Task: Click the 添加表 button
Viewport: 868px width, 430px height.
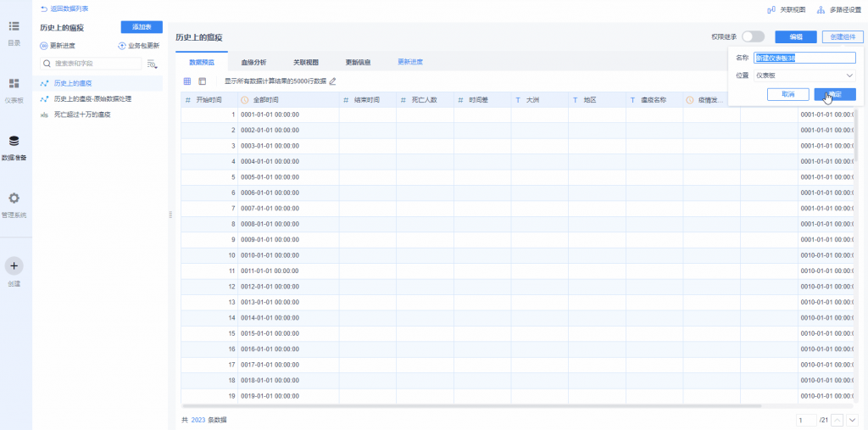Action: pyautogui.click(x=142, y=27)
